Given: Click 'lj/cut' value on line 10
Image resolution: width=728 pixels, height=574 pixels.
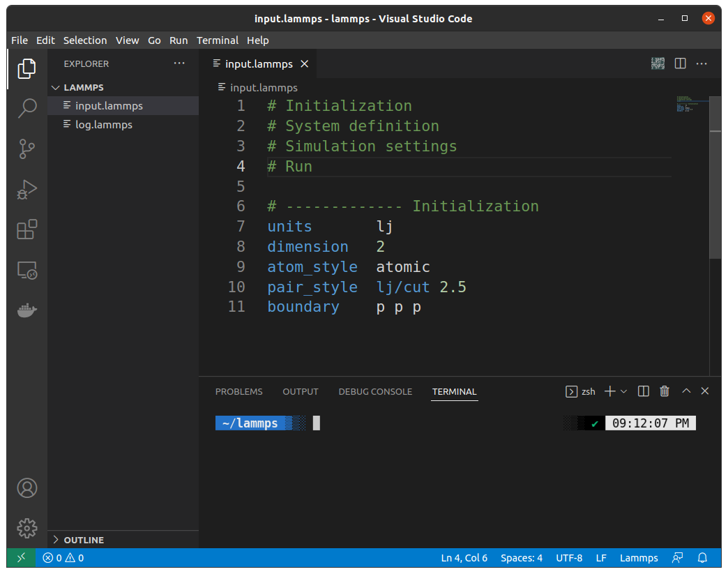Looking at the screenshot, I should (402, 287).
